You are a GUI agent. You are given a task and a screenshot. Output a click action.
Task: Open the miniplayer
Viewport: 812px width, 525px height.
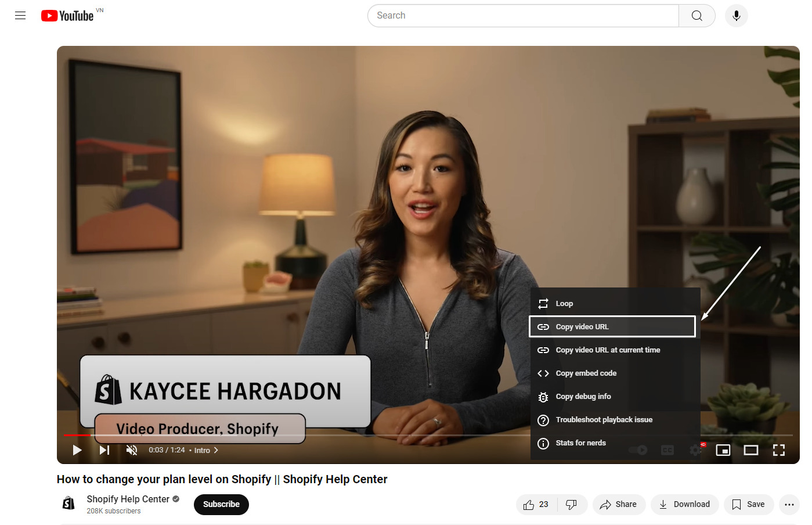click(x=723, y=450)
